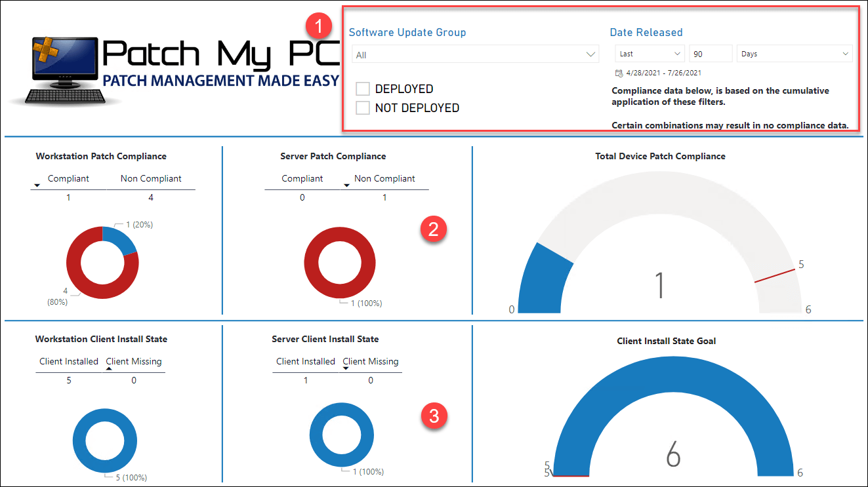
Task: Click Workstation Client Install State title
Action: 101,339
